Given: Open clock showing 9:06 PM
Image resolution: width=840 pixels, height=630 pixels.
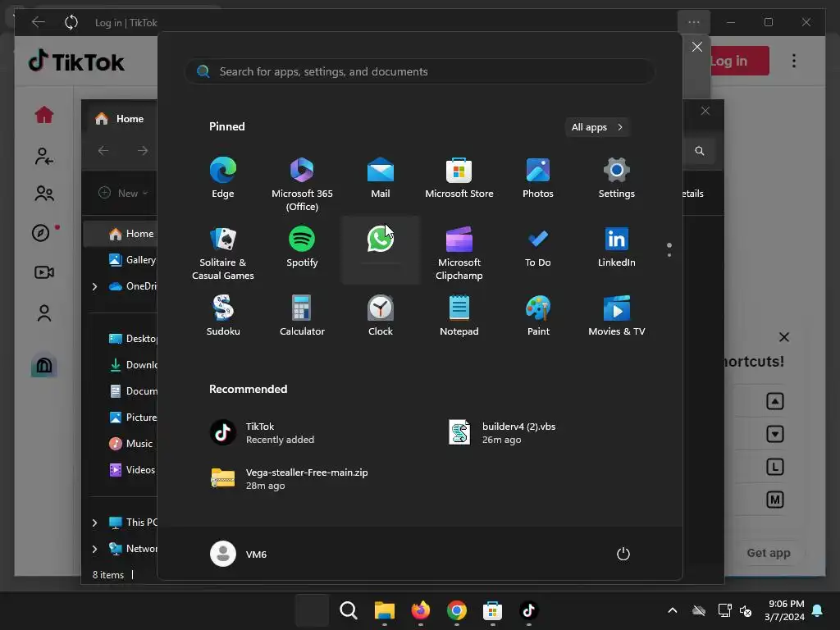Looking at the screenshot, I should click(784, 610).
